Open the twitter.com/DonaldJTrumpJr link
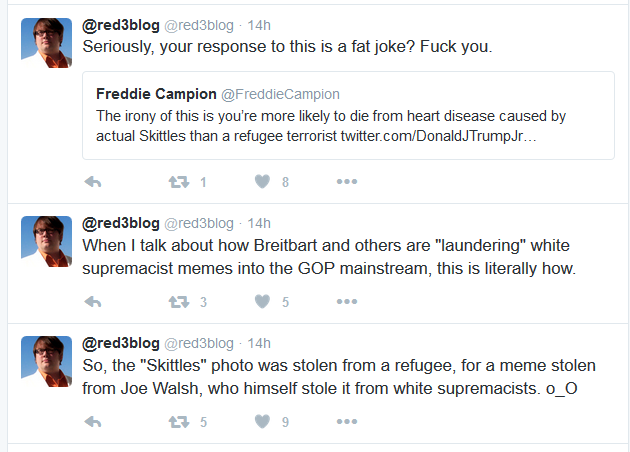The image size is (630, 452). click(438, 136)
